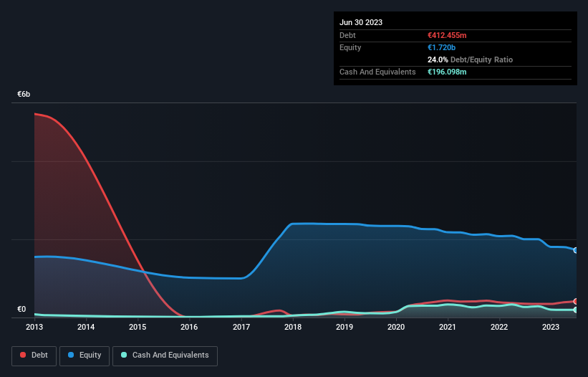588x377 pixels.
Task: Click the 2022 x-axis label
Action: (x=499, y=327)
